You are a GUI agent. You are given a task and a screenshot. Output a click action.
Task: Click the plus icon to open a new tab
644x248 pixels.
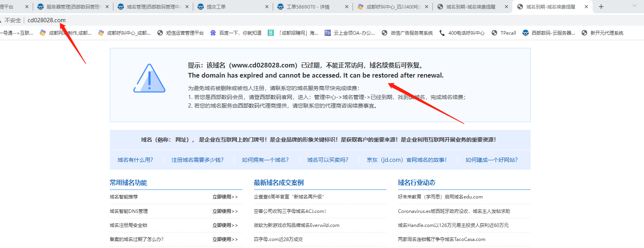pos(601,7)
